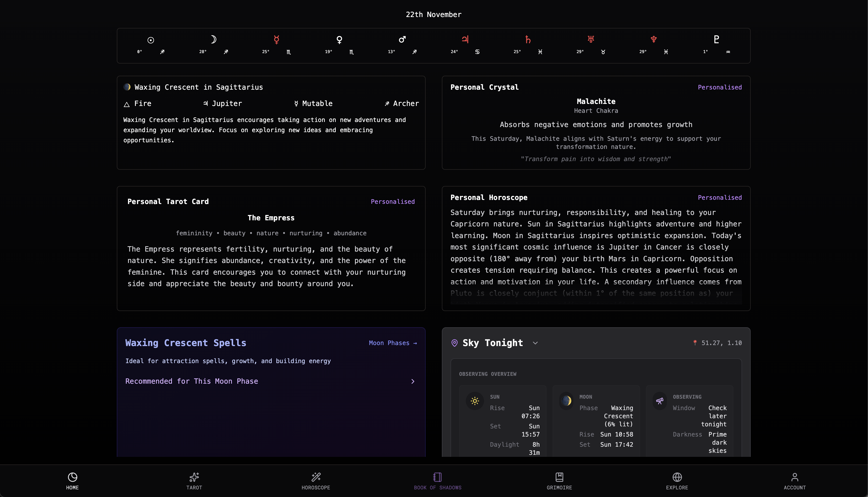Click the red Saturn planet symbol
This screenshot has height=497, width=868.
pyautogui.click(x=528, y=40)
